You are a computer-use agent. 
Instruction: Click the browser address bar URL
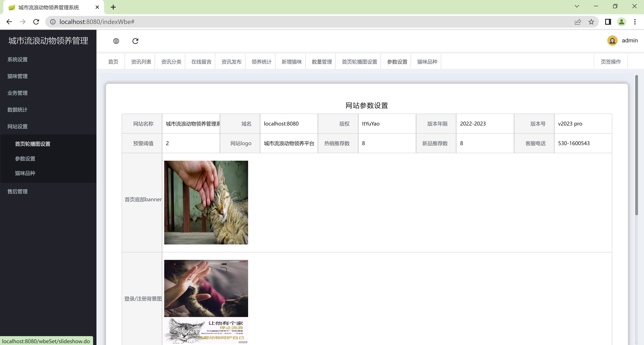[x=97, y=22]
